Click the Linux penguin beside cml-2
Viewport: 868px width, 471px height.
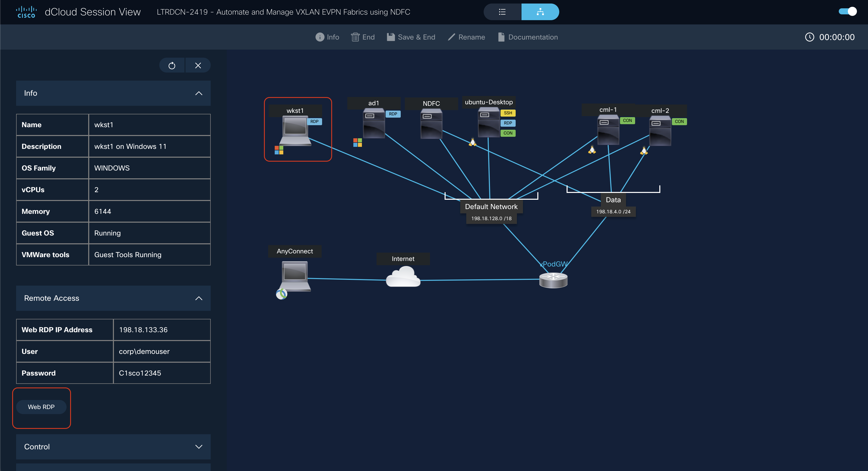point(644,150)
